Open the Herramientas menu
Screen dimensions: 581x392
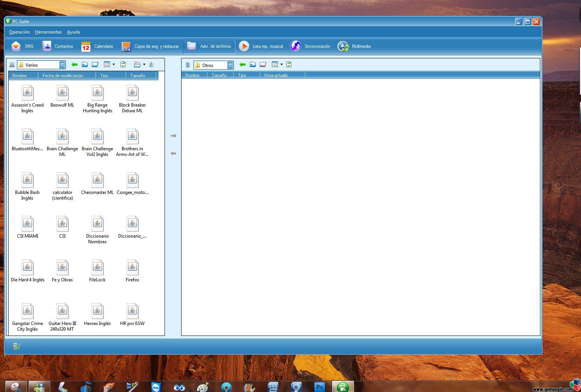coord(48,32)
